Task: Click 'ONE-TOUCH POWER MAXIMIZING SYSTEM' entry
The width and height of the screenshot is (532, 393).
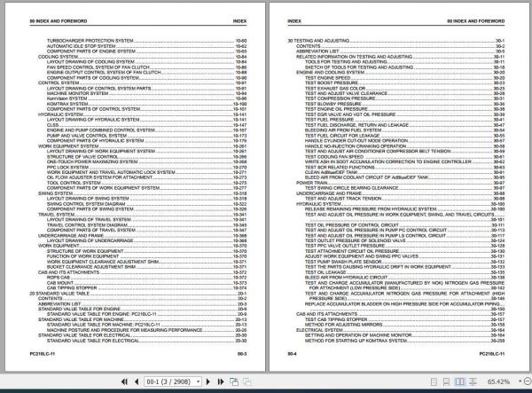Action: click(x=92, y=161)
